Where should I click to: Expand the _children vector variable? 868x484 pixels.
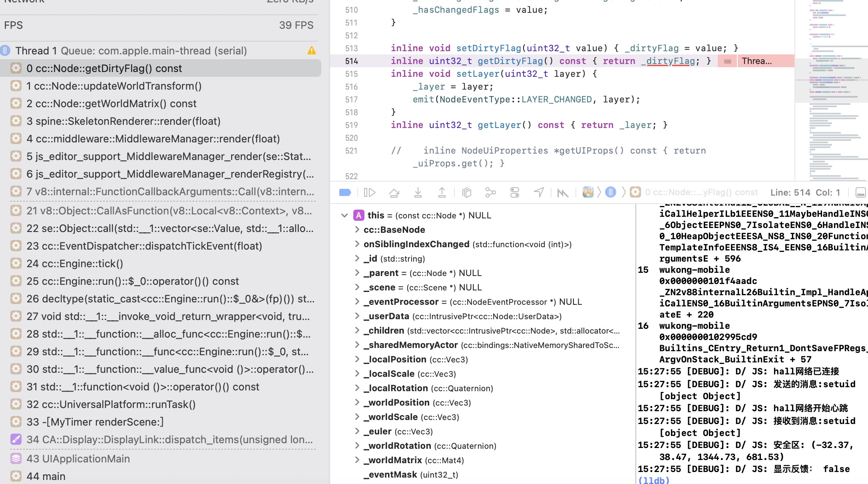click(x=357, y=331)
